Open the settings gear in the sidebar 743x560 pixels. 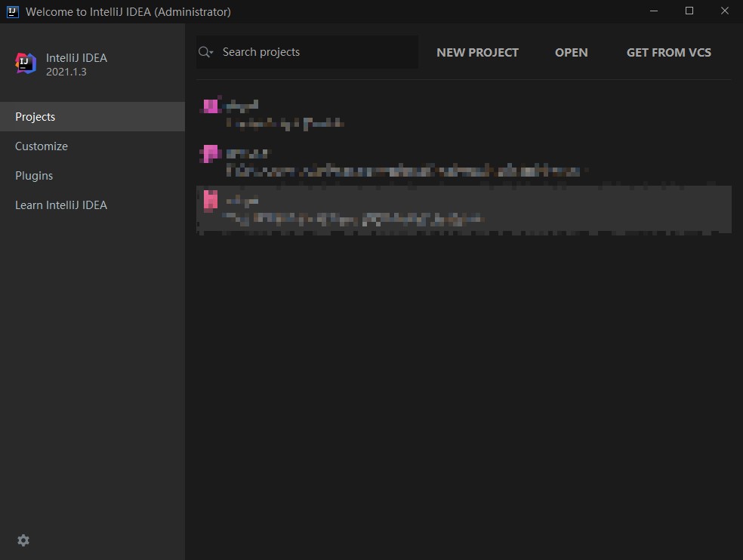tap(23, 540)
